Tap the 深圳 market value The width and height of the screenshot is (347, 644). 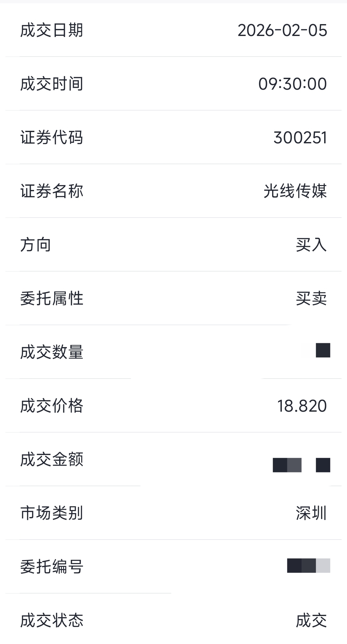pyautogui.click(x=311, y=514)
